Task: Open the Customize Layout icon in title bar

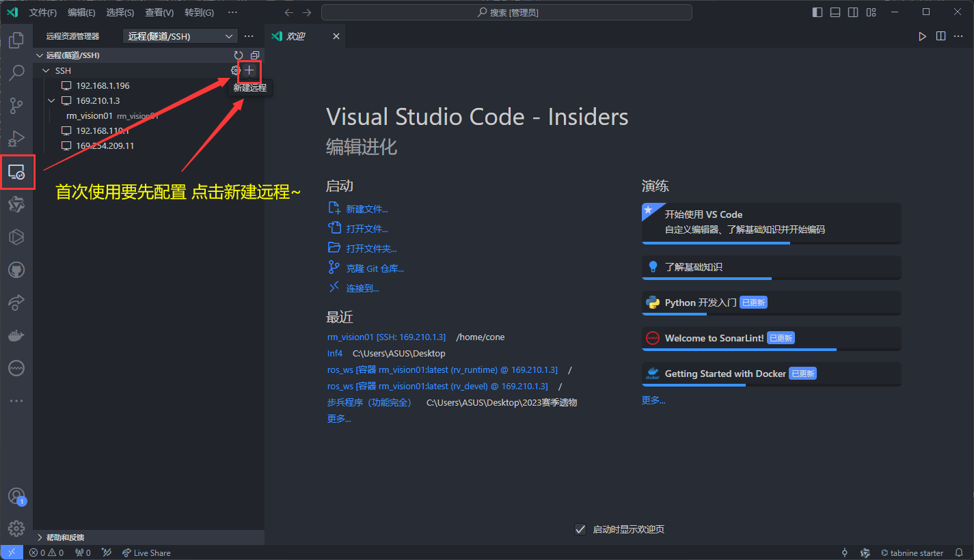Action: coord(871,12)
